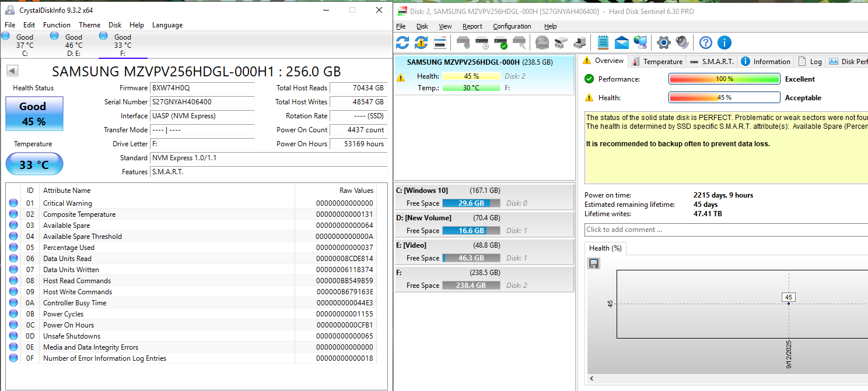868x391 pixels.
Task: Click the status orb for Critical Warning row
Action: (13, 203)
